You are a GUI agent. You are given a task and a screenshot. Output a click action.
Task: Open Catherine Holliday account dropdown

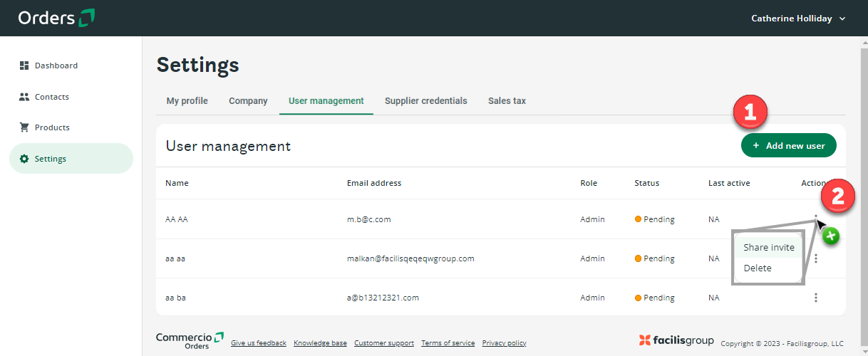(798, 19)
